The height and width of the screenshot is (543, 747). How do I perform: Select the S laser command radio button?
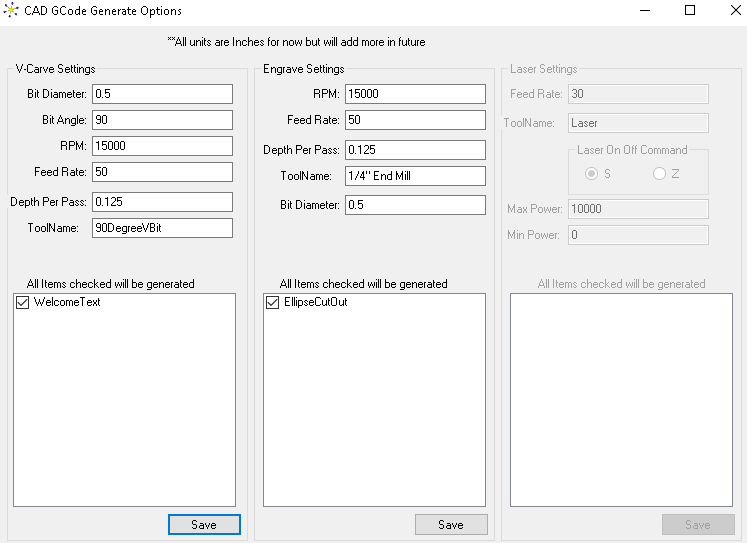(591, 174)
